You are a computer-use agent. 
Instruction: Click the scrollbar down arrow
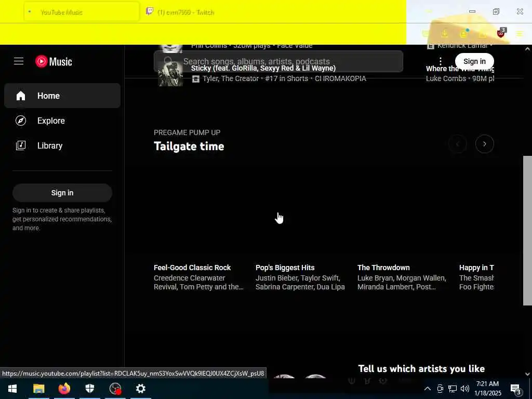pyautogui.click(x=527, y=374)
